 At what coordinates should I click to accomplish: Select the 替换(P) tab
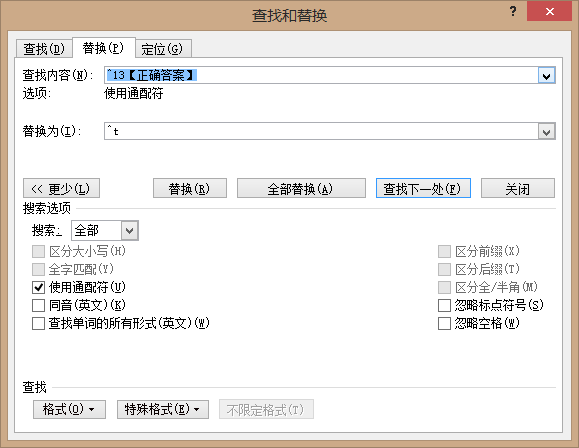tap(103, 48)
